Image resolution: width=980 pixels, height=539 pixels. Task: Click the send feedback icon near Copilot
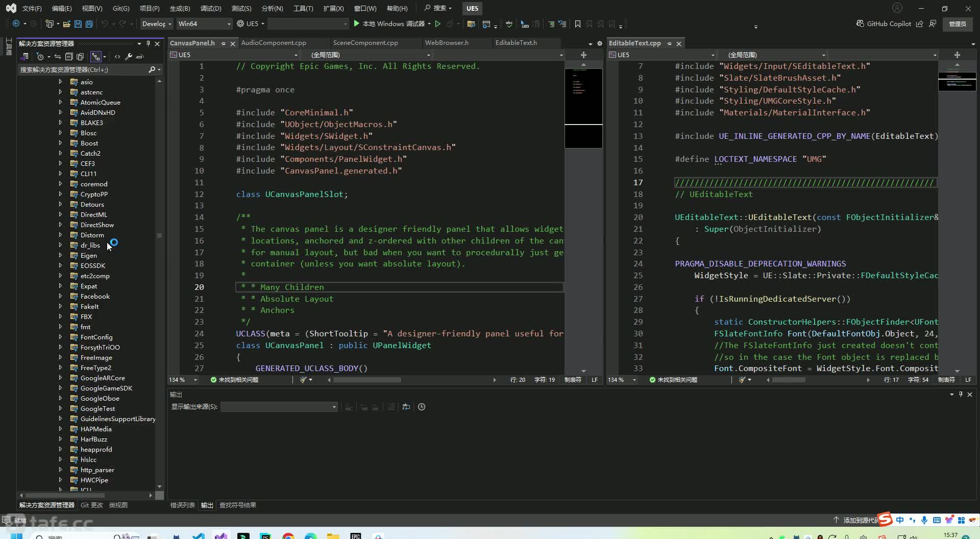pyautogui.click(x=933, y=23)
